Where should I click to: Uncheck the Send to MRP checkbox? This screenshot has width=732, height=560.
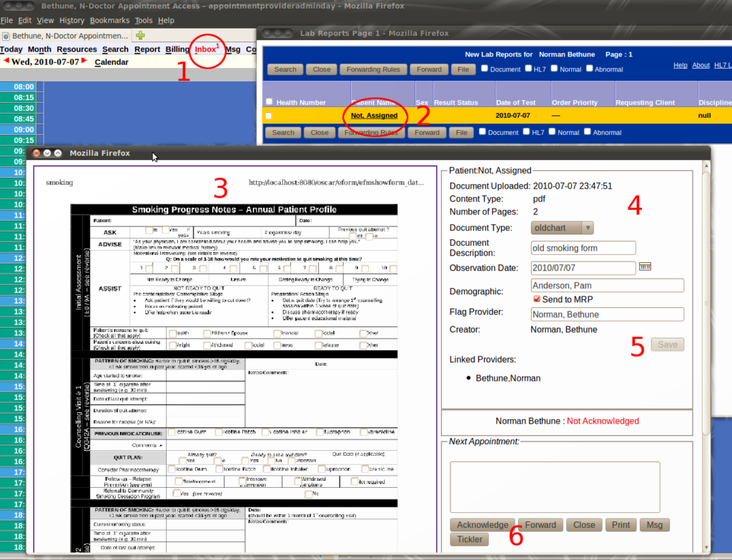[537, 299]
